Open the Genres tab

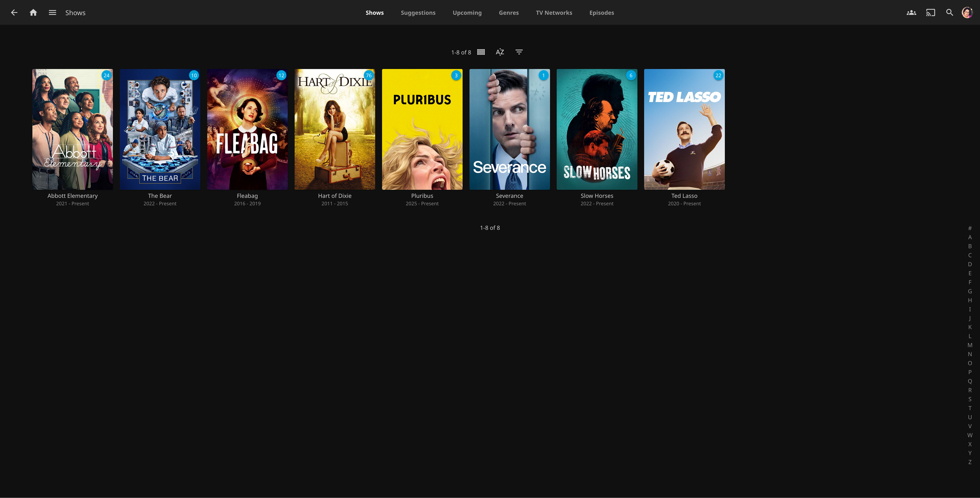click(509, 12)
